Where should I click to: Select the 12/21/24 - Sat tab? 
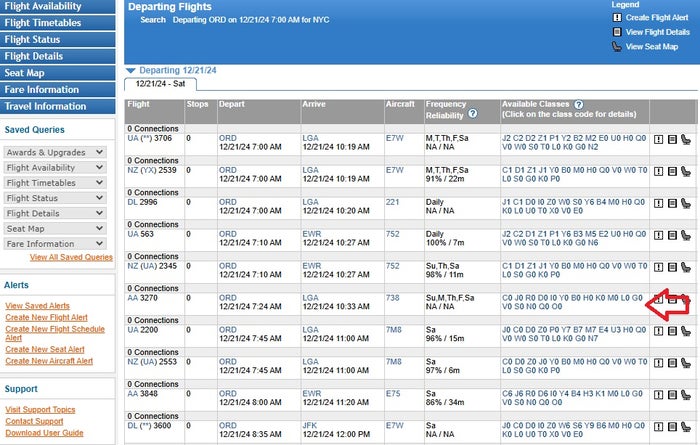tap(160, 84)
